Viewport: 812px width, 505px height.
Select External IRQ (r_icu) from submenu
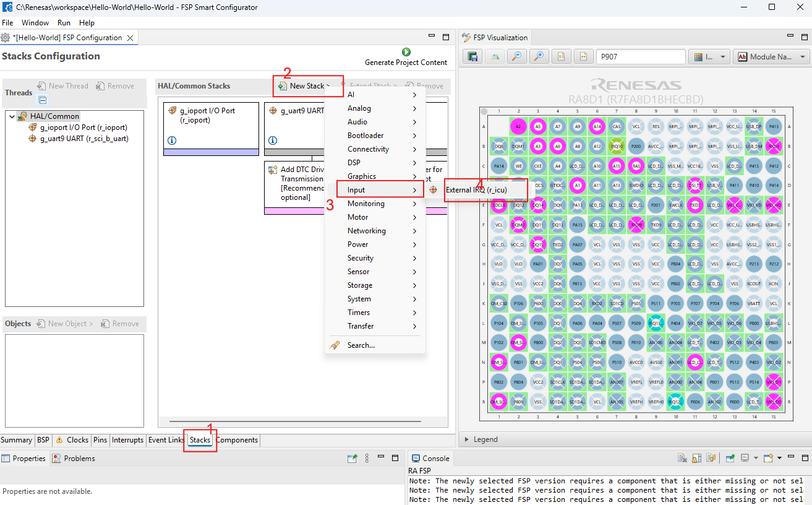[x=476, y=190]
